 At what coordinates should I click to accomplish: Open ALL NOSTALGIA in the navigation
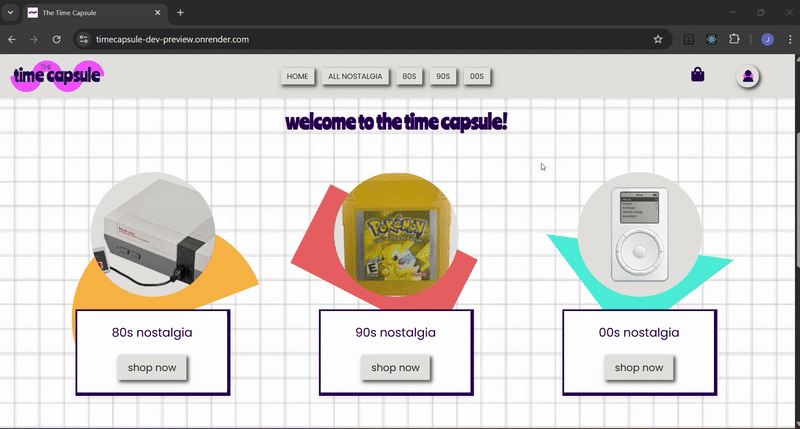[355, 77]
